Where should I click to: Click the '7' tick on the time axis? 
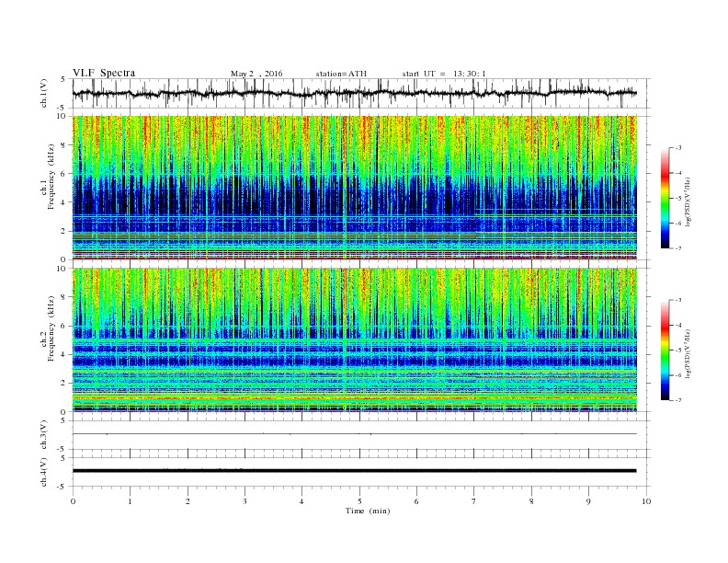(x=474, y=501)
